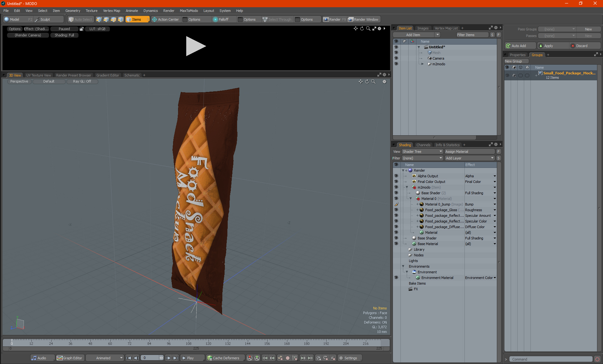The width and height of the screenshot is (603, 364).
Task: Select the Sculpt tool icon
Action: coord(37,19)
